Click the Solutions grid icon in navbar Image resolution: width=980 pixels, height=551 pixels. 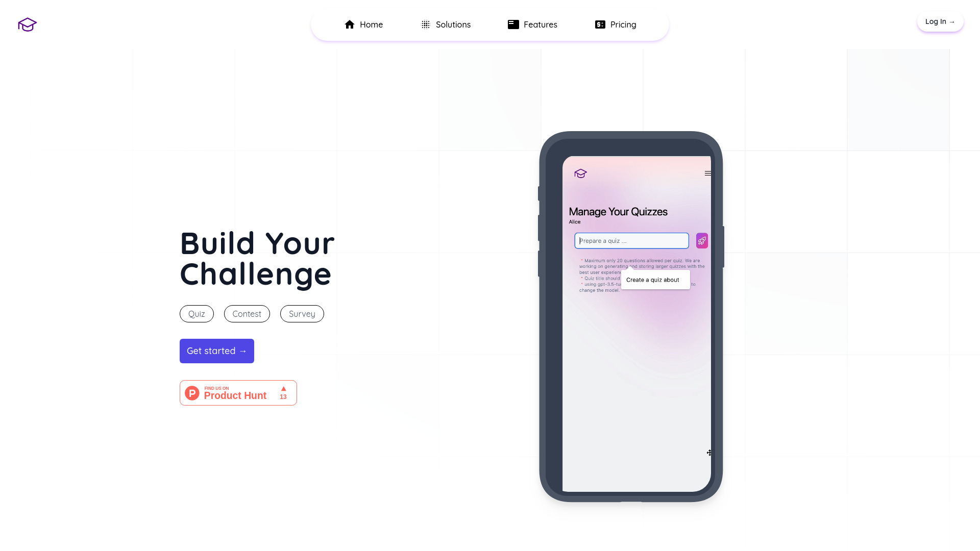(425, 24)
